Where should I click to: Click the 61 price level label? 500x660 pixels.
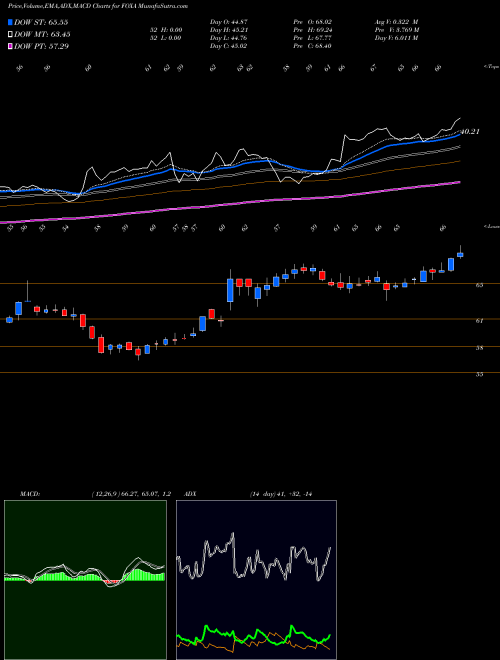[479, 321]
